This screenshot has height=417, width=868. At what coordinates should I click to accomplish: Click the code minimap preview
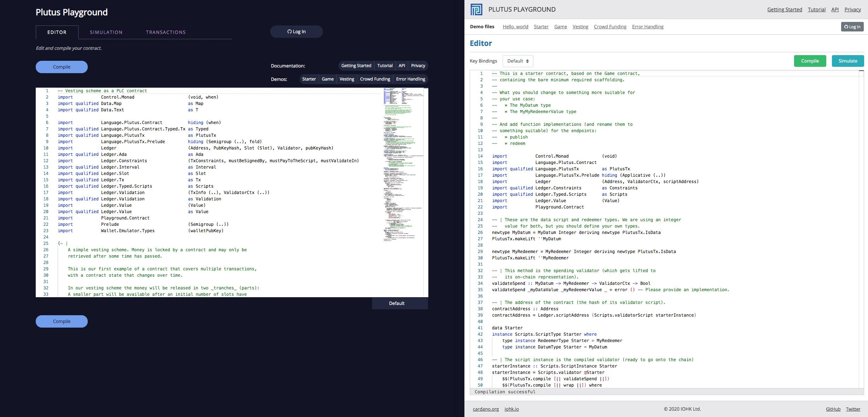point(403,164)
